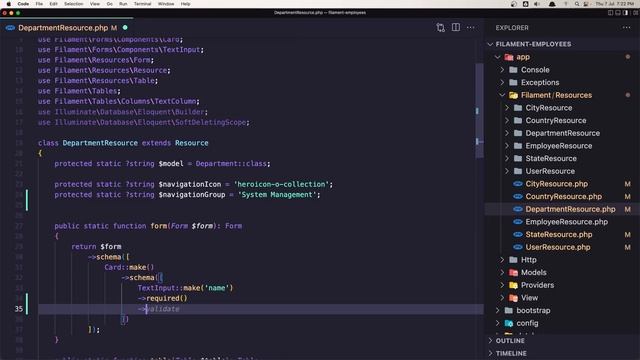Expand the Http folder
The width and height of the screenshot is (640, 360).
coord(503,260)
